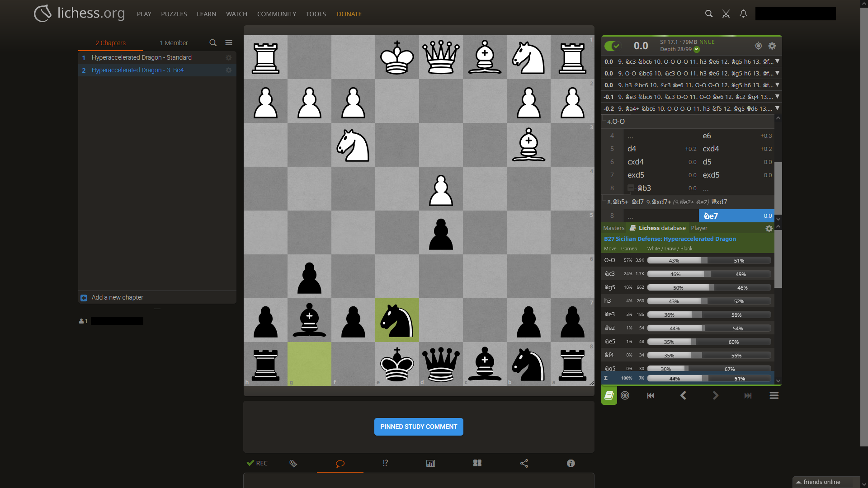Open the notifications bell icon
This screenshot has height=488, width=868.
point(743,14)
